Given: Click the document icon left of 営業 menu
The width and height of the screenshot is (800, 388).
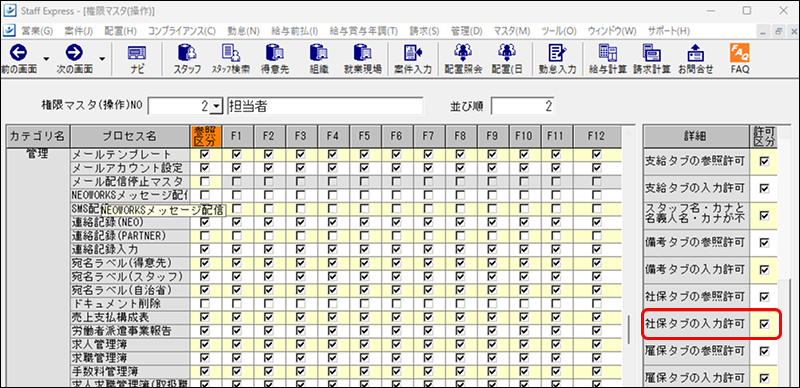Looking at the screenshot, I should (x=9, y=31).
